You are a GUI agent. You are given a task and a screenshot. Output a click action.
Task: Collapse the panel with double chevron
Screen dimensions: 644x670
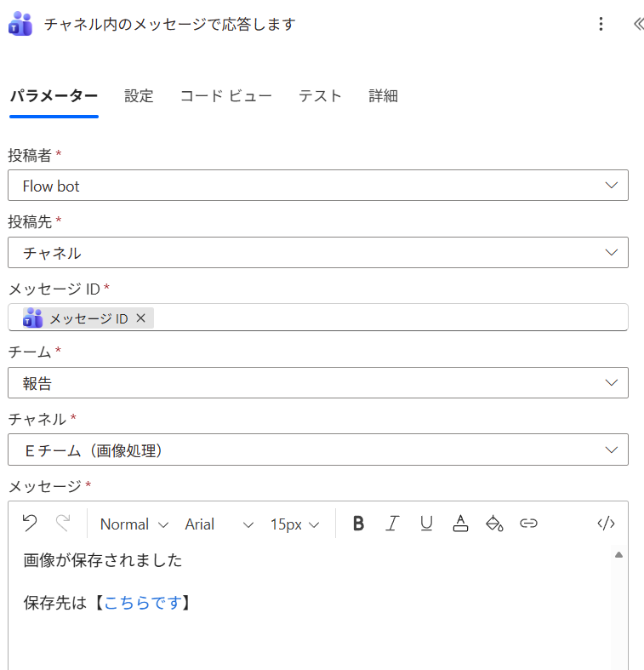click(638, 24)
